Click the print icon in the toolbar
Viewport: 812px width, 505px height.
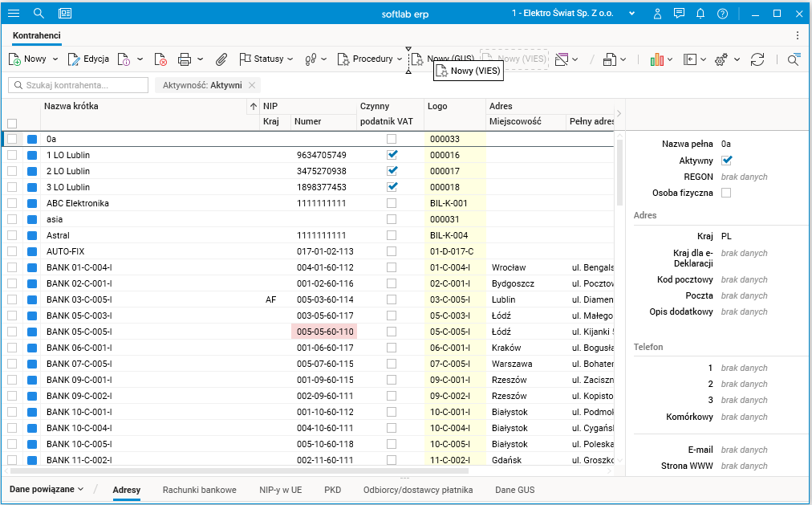click(x=185, y=59)
